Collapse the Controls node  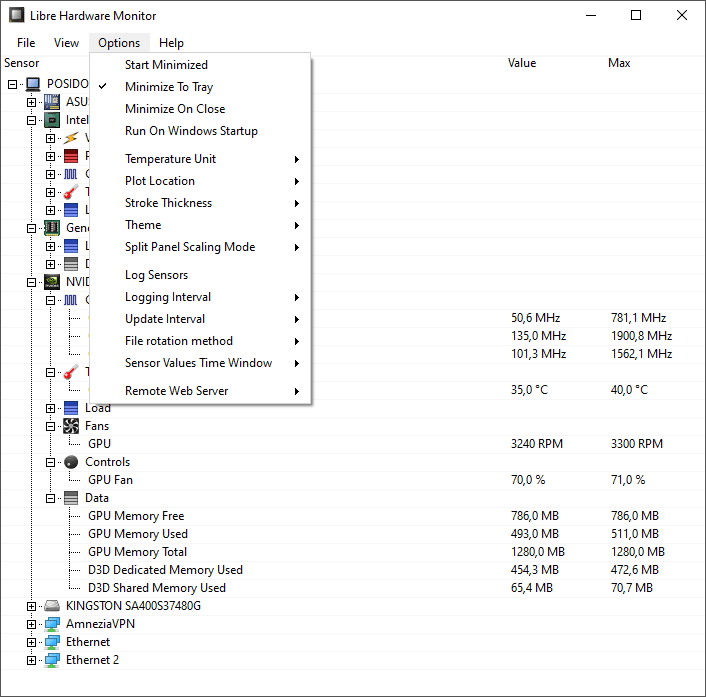(50, 462)
